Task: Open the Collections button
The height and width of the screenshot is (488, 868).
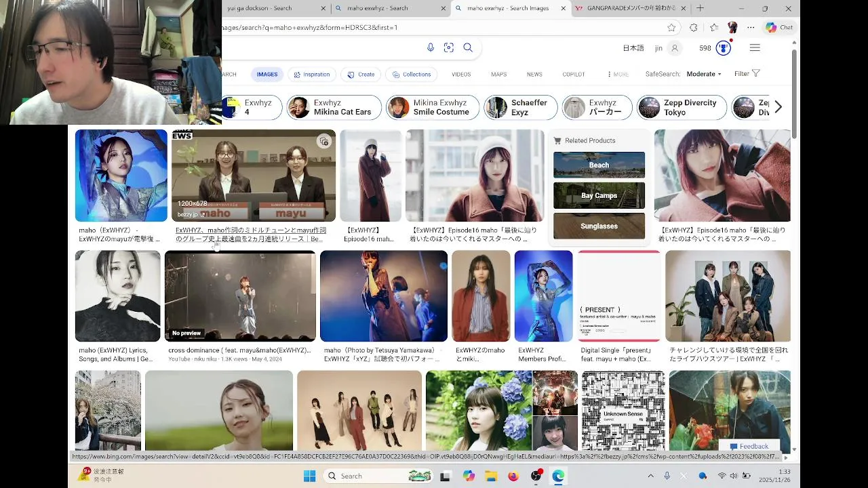Action: click(x=411, y=75)
